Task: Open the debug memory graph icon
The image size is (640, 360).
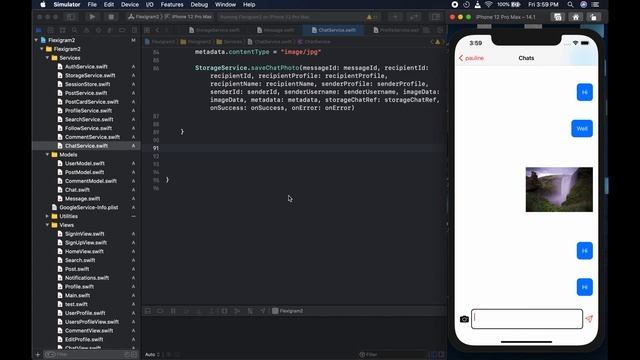Action: [237, 311]
